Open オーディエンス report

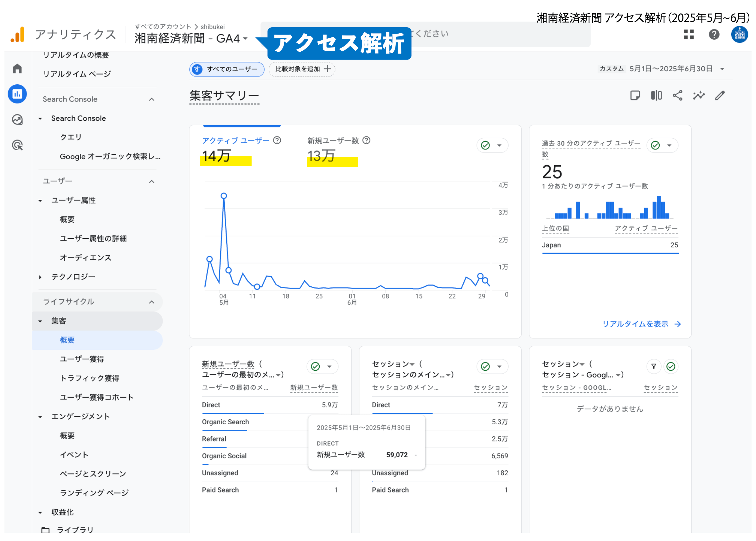(x=86, y=258)
